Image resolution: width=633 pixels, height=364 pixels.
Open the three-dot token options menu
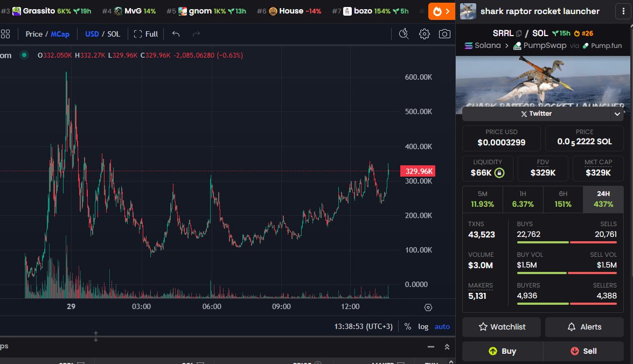pos(623,11)
